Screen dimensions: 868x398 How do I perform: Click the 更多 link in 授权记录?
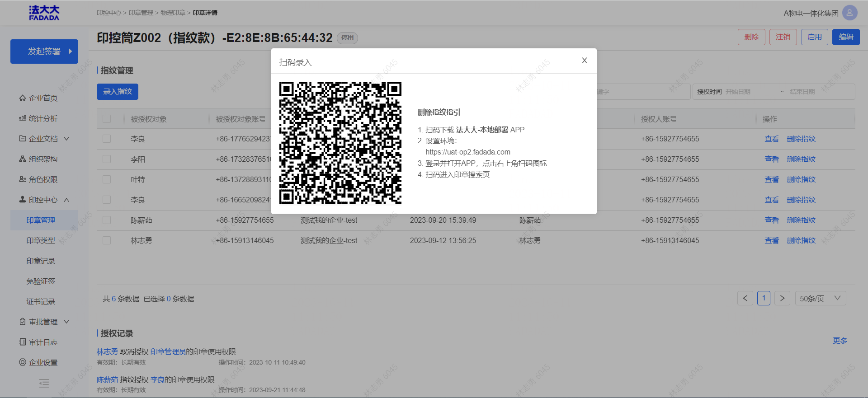840,341
